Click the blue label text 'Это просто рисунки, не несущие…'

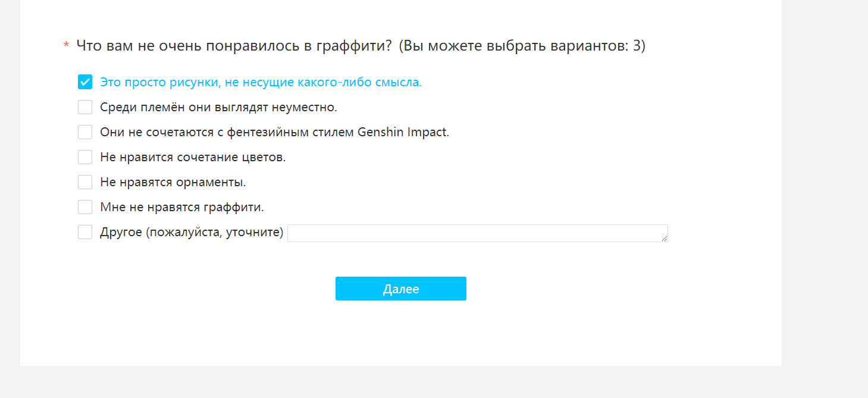261,82
